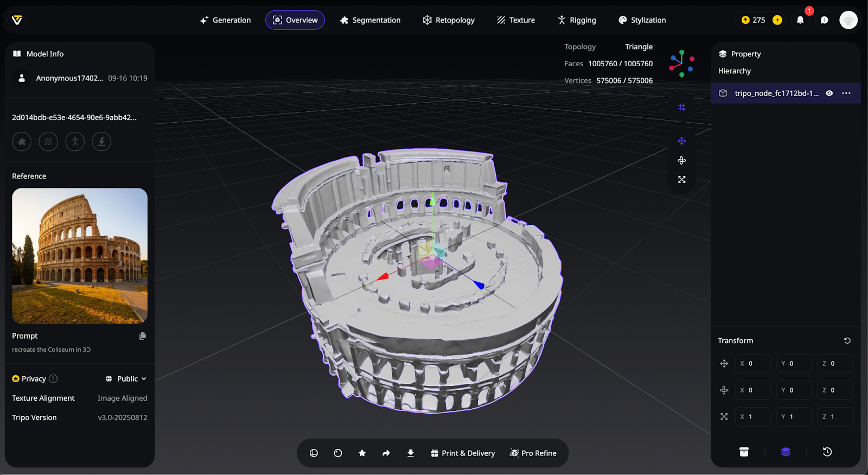Click the Colosseum reference image thumbnail
Image resolution: width=868 pixels, height=475 pixels.
tap(80, 256)
